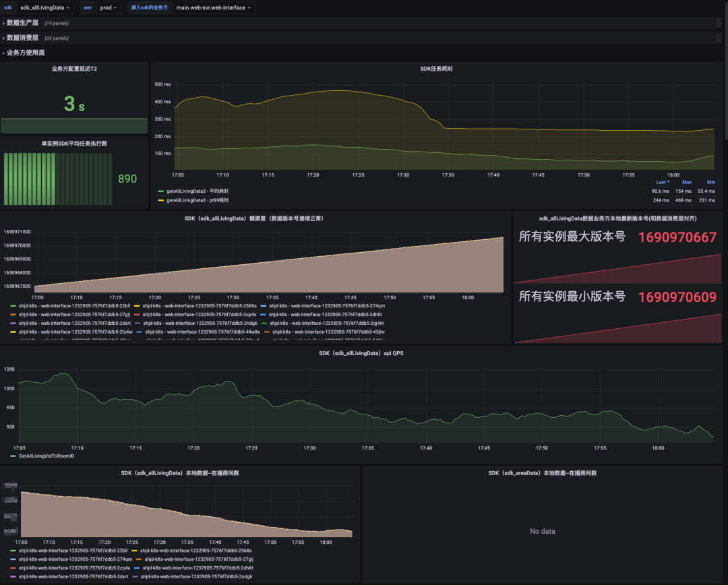Toggle 7576f7ddb5-2ndgk series in 在播房间数 legend
Viewport: 728px width, 585px height.
(196, 577)
